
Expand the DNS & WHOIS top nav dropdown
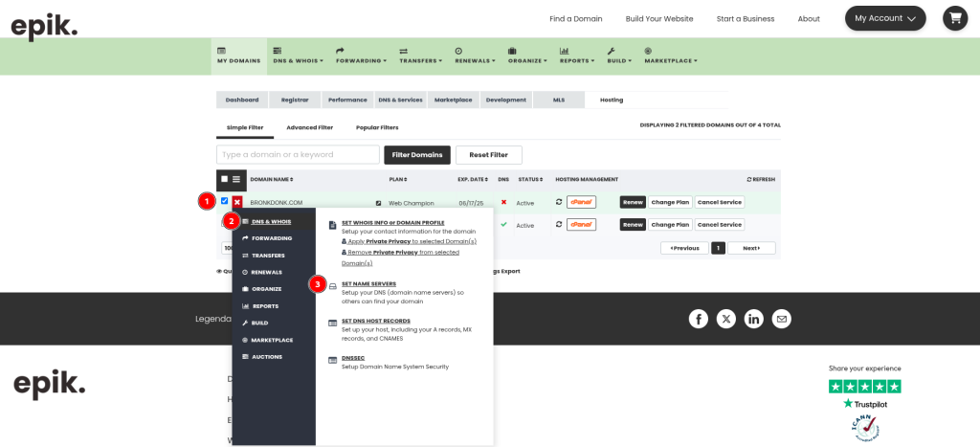[x=299, y=56]
